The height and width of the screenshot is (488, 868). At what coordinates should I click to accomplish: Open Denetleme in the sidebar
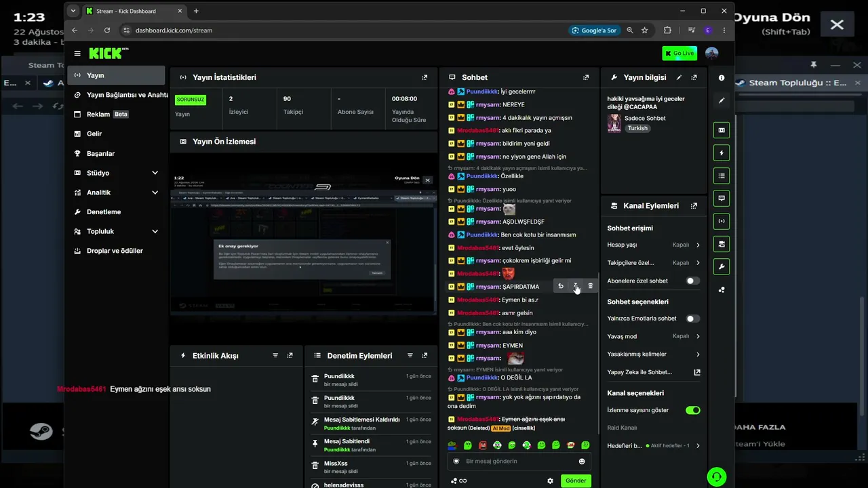[116, 212]
